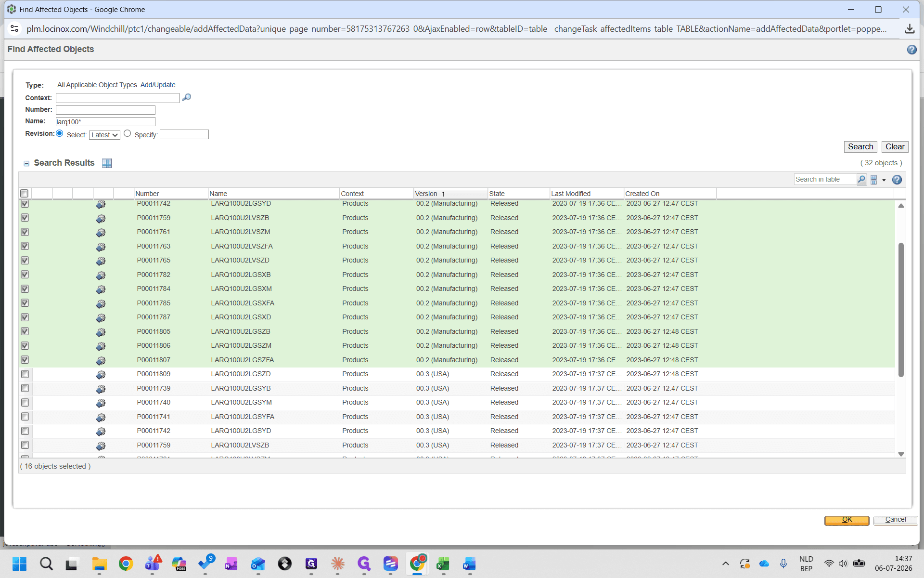This screenshot has width=924, height=578.
Task: Show hidden system tray icons
Action: tap(726, 564)
